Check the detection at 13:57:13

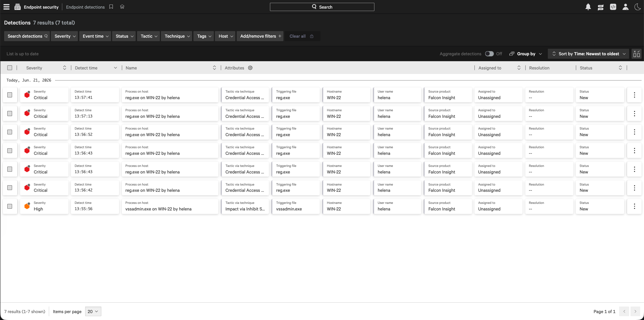pyautogui.click(x=10, y=113)
